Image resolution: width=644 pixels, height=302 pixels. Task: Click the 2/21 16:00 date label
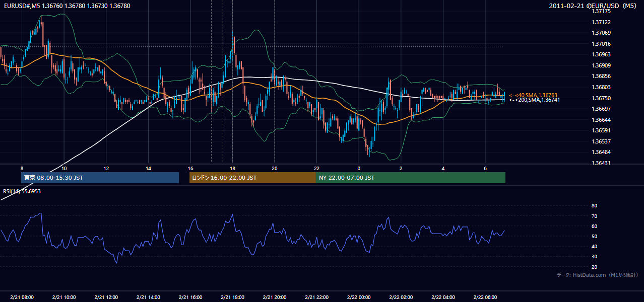click(190, 297)
